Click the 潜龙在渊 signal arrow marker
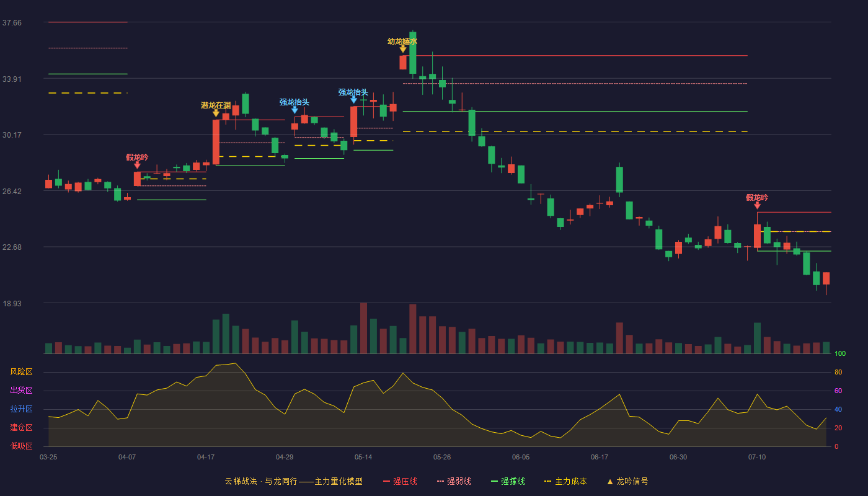This screenshot has width=868, height=496. click(216, 113)
